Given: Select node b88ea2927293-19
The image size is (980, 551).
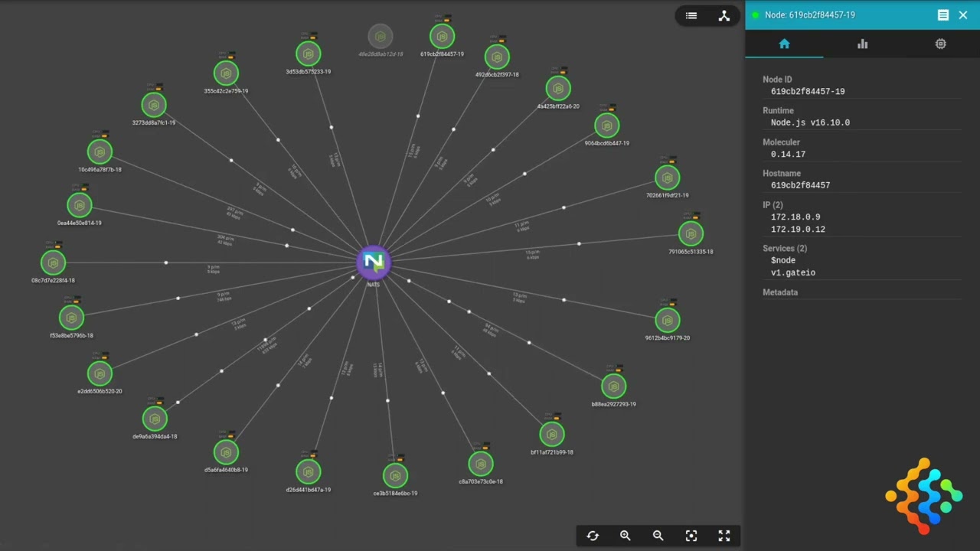Looking at the screenshot, I should (x=613, y=386).
